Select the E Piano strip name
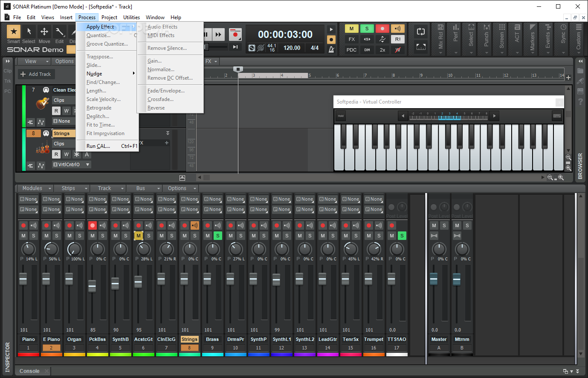The image size is (588, 378). [x=51, y=339]
